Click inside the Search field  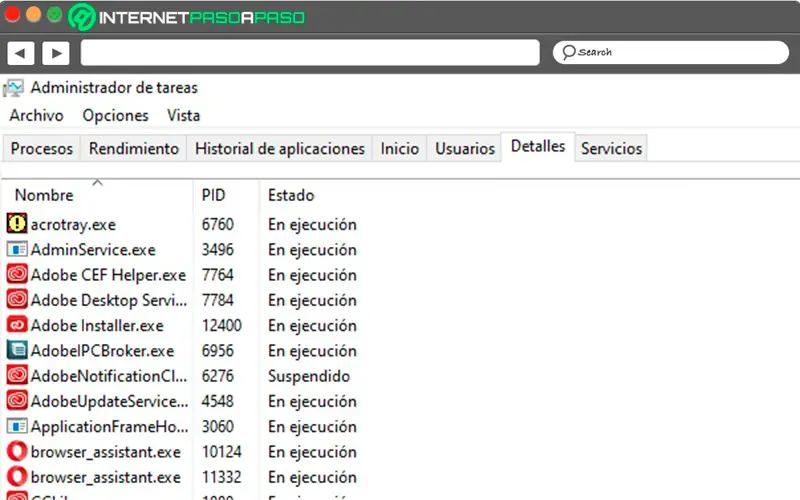670,52
